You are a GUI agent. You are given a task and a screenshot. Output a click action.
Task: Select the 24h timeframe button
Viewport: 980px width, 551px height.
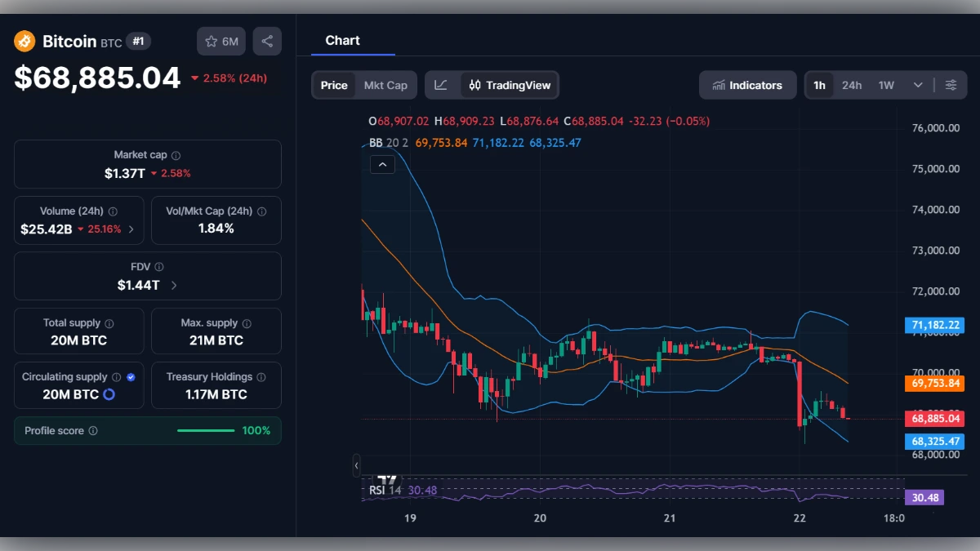pos(851,84)
